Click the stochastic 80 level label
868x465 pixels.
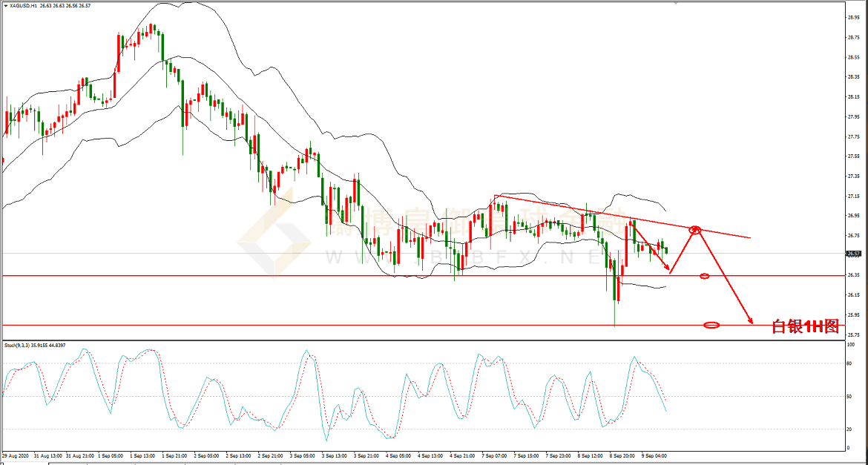click(850, 364)
